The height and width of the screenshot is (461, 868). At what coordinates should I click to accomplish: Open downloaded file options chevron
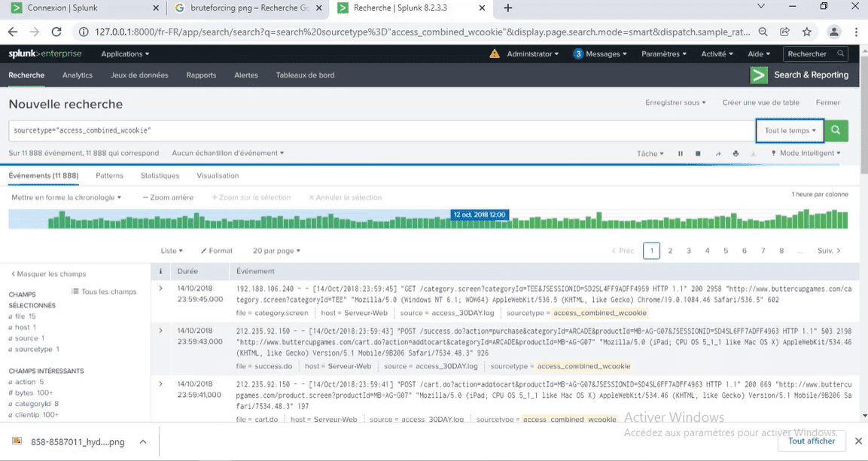(x=143, y=441)
